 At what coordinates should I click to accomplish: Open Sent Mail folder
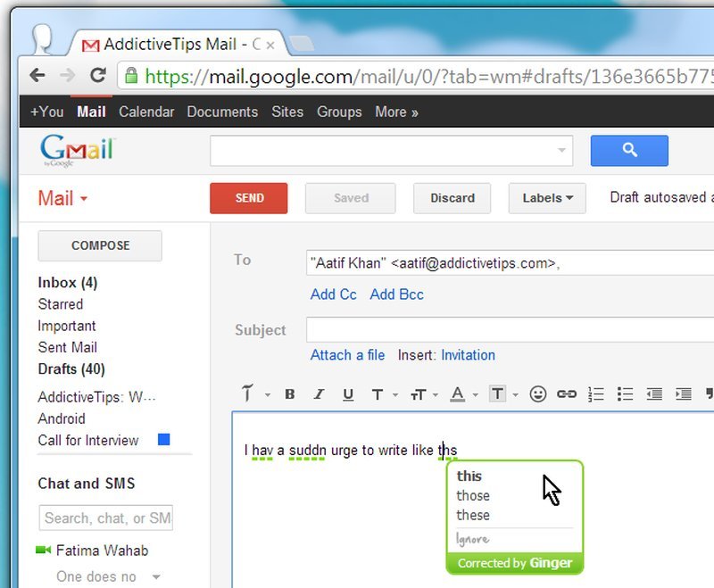click(68, 347)
